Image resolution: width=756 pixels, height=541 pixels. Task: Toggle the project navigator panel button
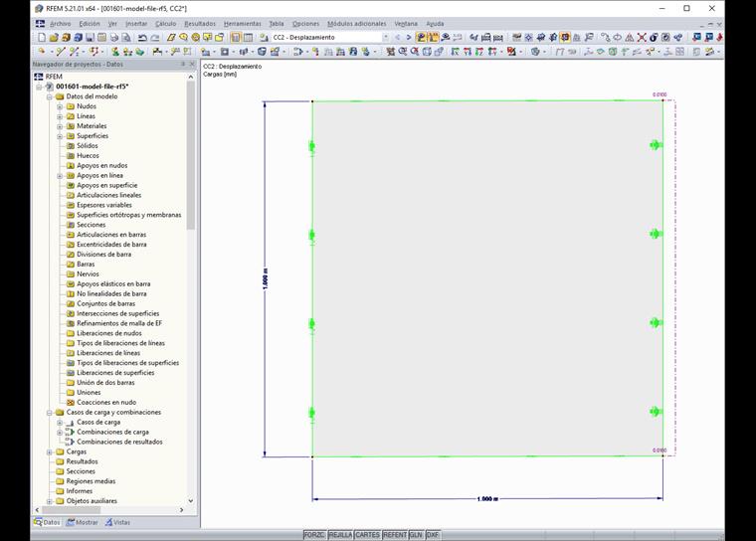click(236, 37)
